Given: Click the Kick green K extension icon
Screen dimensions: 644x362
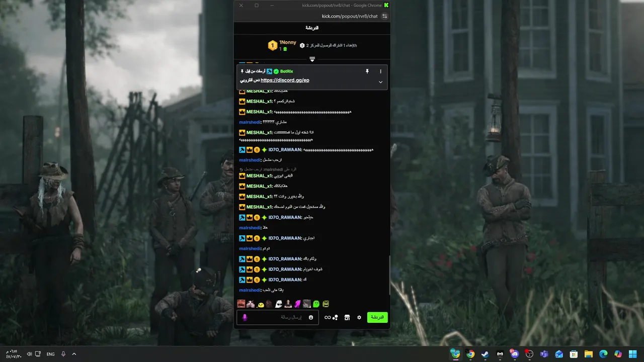Looking at the screenshot, I should tap(386, 5).
